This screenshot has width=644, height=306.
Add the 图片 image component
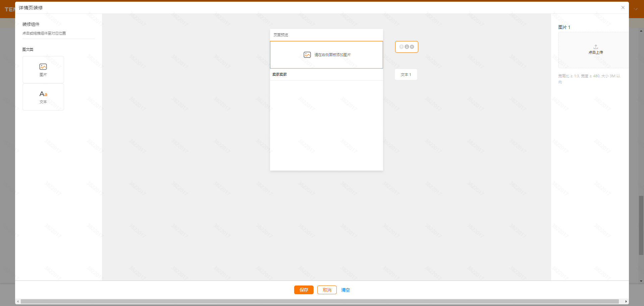point(43,70)
